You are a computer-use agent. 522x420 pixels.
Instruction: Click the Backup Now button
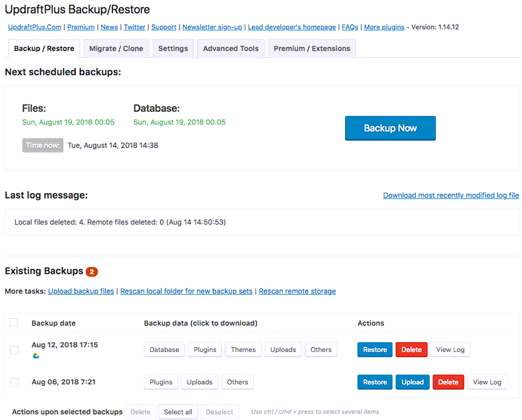coord(390,128)
